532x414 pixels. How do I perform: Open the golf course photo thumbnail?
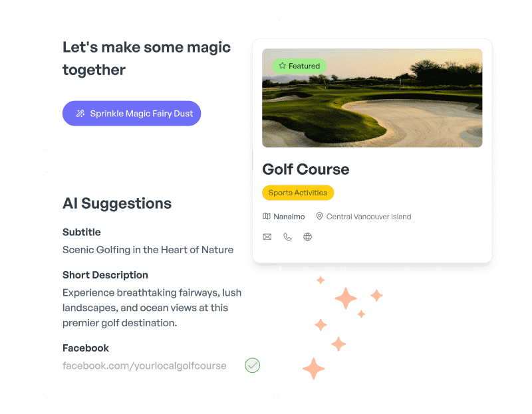coord(372,98)
